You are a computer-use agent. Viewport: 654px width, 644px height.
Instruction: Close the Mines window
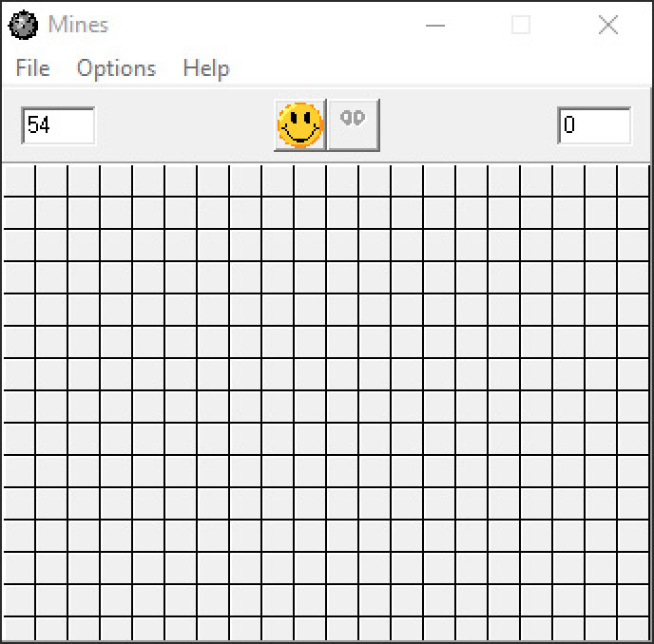[608, 26]
